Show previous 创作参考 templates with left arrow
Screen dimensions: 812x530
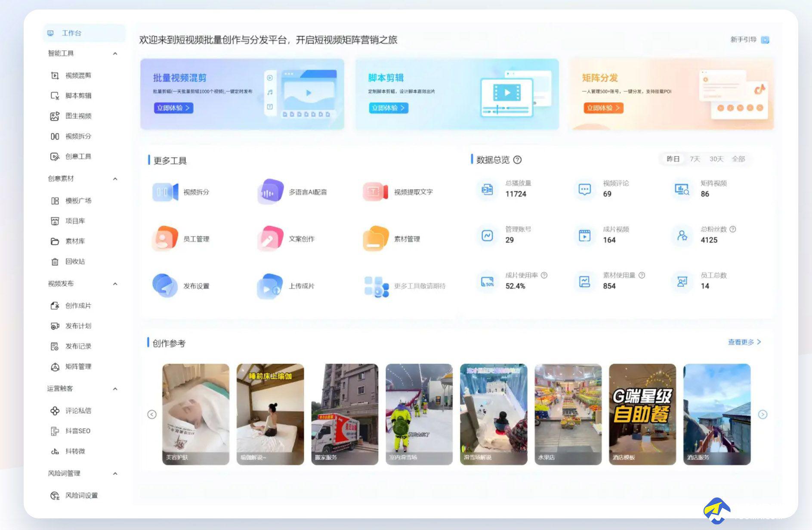152,414
